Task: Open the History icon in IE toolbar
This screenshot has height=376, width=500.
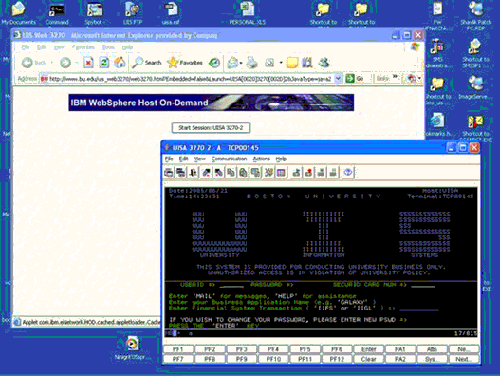Action: [x=214, y=62]
